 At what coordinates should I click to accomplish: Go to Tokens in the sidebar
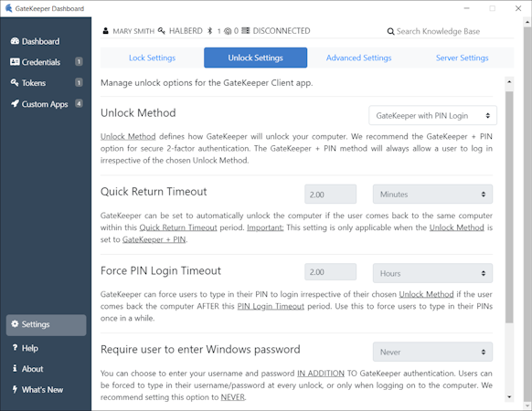tap(46, 83)
